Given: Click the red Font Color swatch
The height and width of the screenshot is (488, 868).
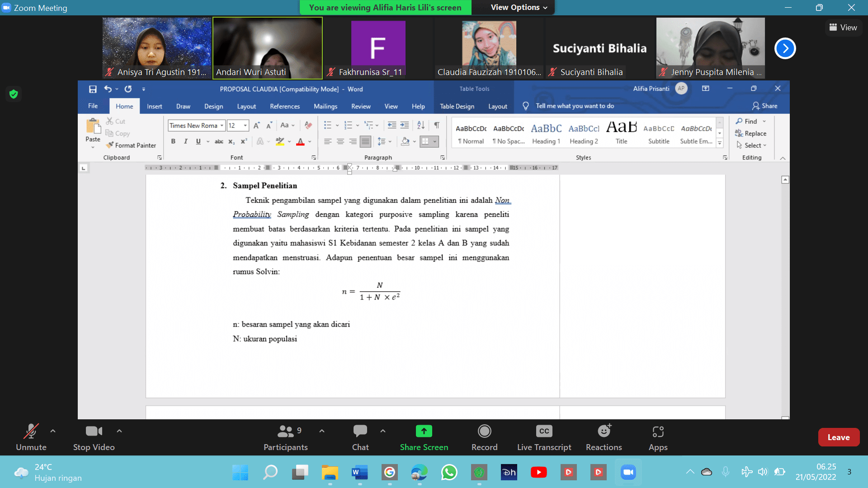Looking at the screenshot, I should click(x=300, y=142).
